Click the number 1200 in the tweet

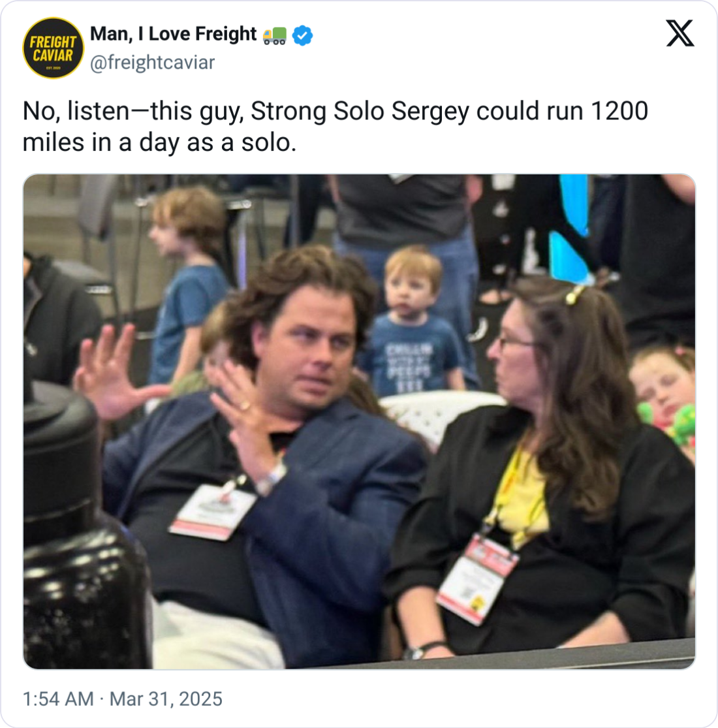[619, 112]
